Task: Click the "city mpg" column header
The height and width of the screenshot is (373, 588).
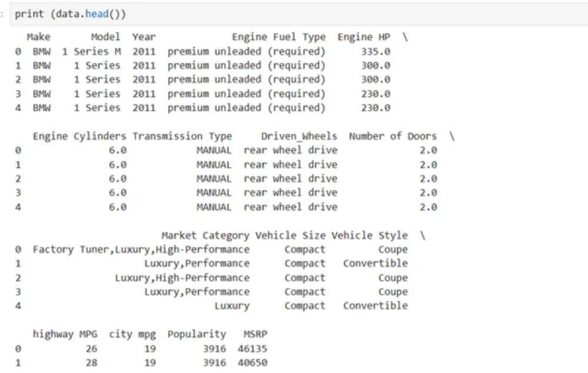Action: click(132, 334)
